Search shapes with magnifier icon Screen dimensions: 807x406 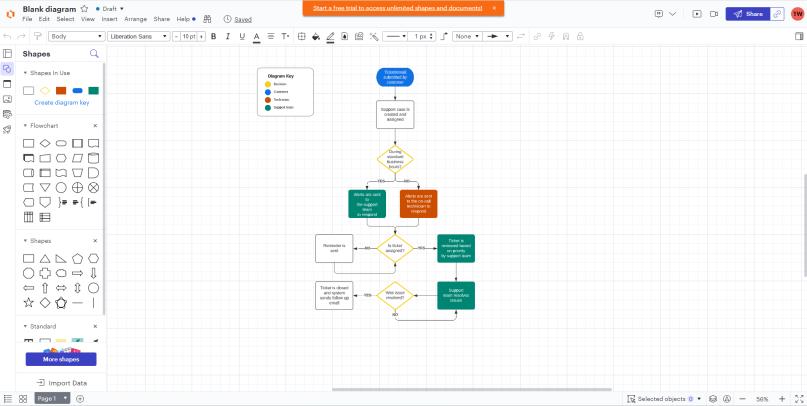[x=94, y=54]
